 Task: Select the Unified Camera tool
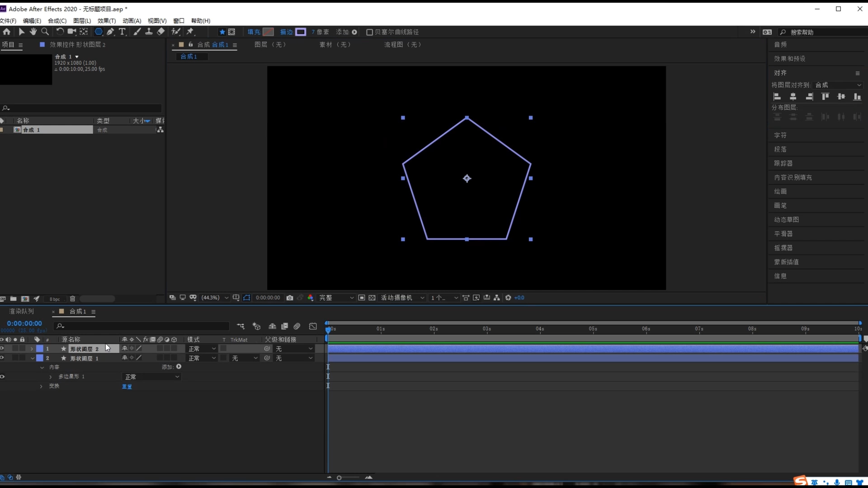point(71,32)
